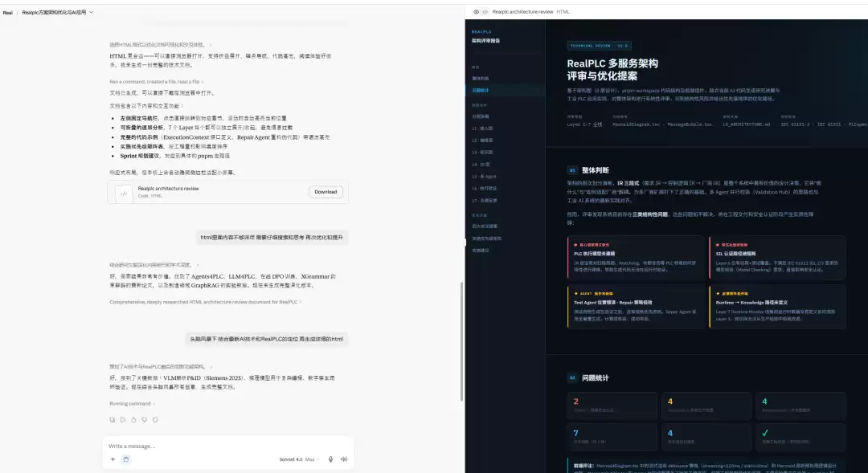
Task: Expand the 'Running command' step details
Action: (x=133, y=403)
